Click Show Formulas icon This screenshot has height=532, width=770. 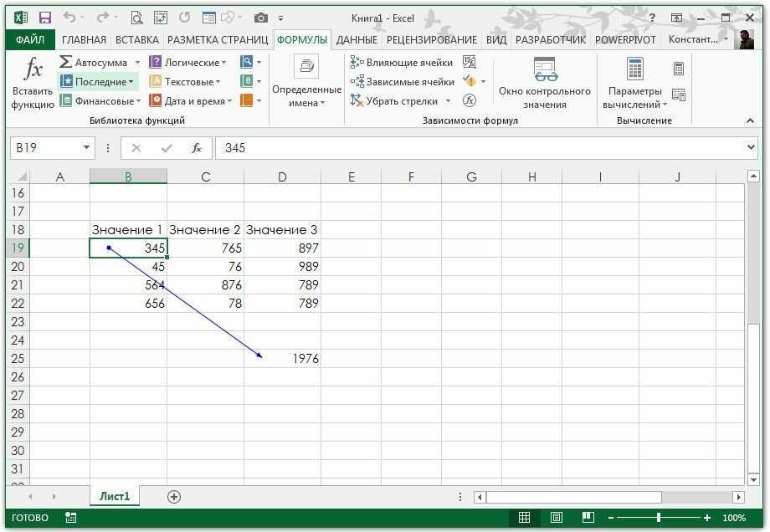(470, 62)
